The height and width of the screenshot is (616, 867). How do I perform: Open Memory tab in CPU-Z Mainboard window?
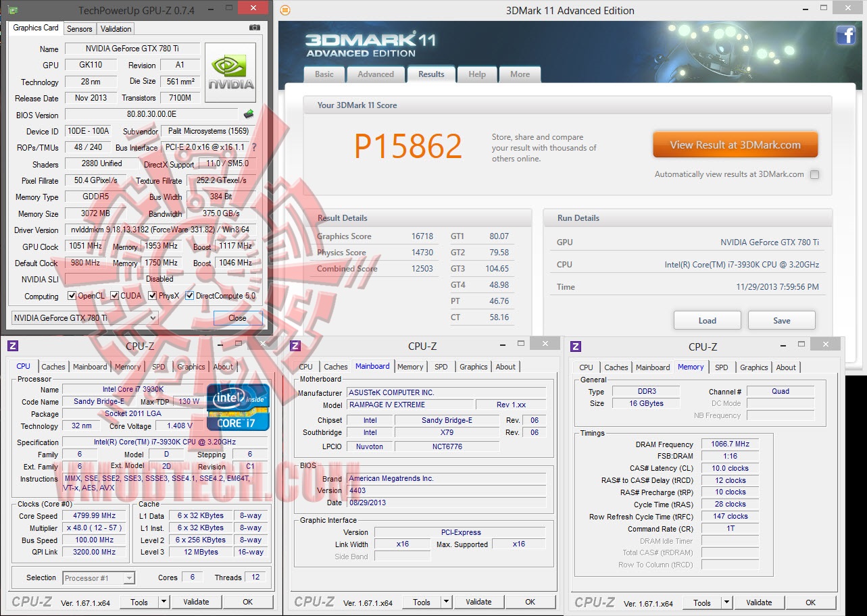click(x=410, y=367)
